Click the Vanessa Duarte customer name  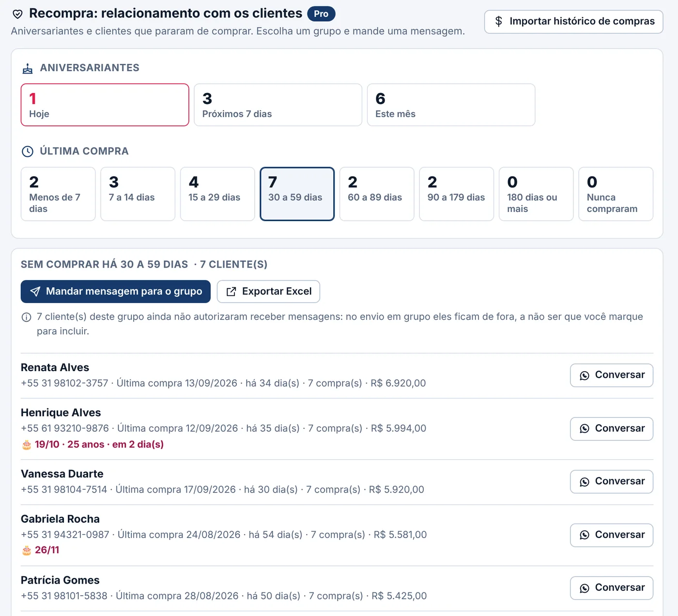coord(62,474)
